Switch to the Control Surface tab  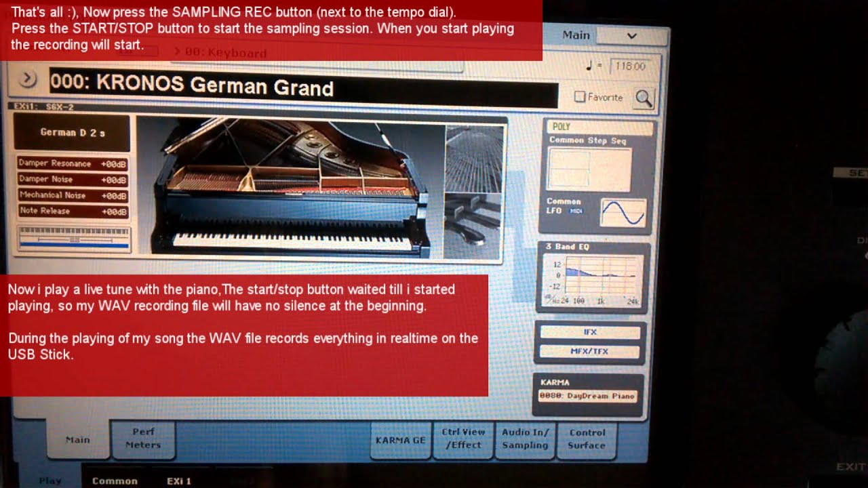(x=587, y=439)
